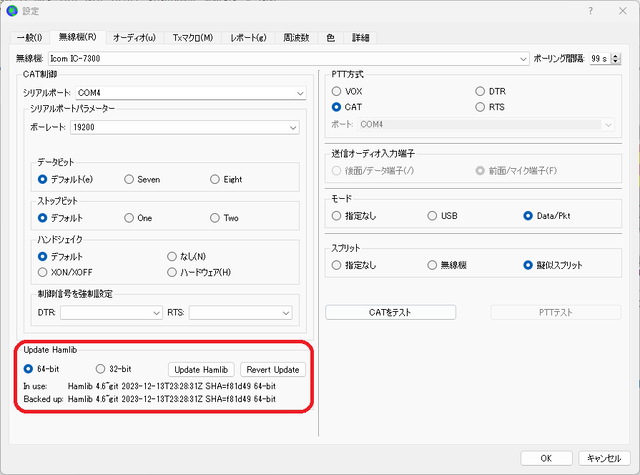Click the Update Hamlib button
This screenshot has width=640, height=475.
(201, 370)
